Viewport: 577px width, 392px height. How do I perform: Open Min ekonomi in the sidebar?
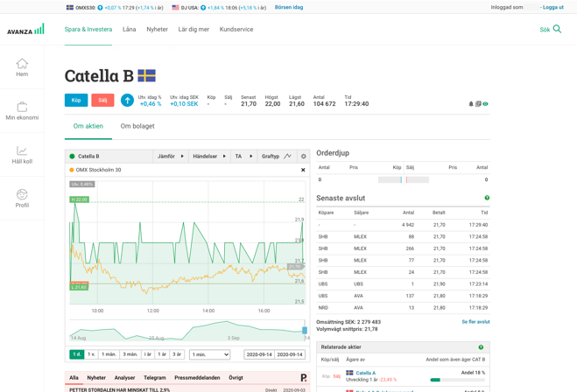[22, 111]
